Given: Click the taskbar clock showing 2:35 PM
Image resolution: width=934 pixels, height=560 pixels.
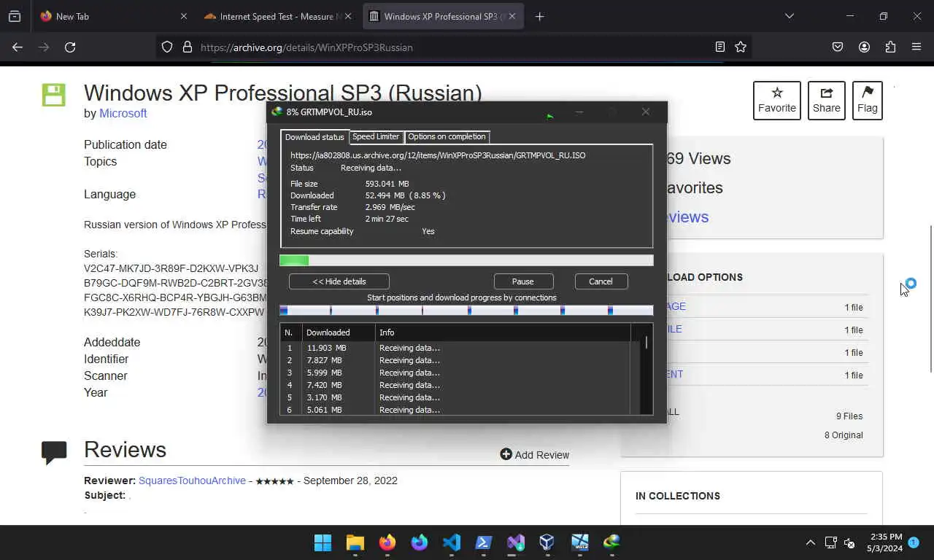Looking at the screenshot, I should click(x=886, y=542).
